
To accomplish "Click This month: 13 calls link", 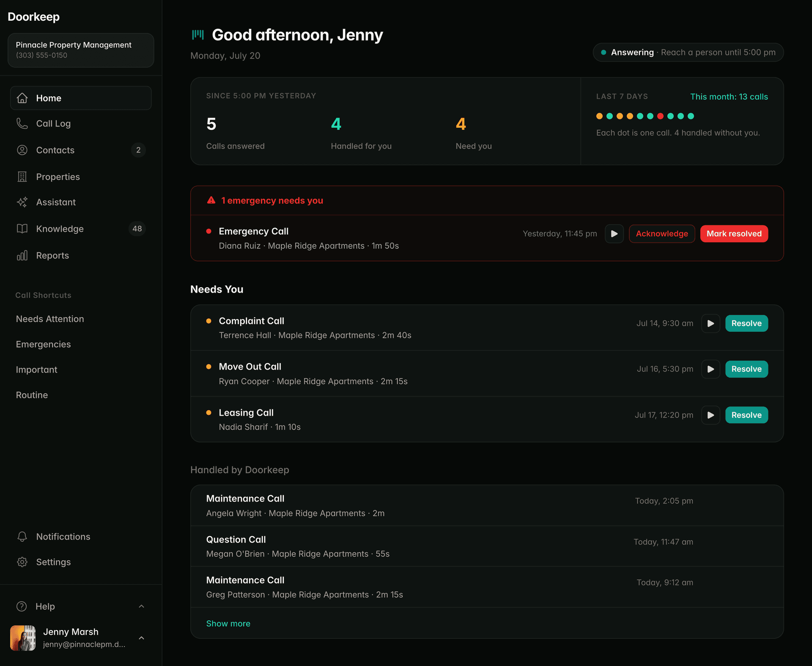I will pos(729,97).
